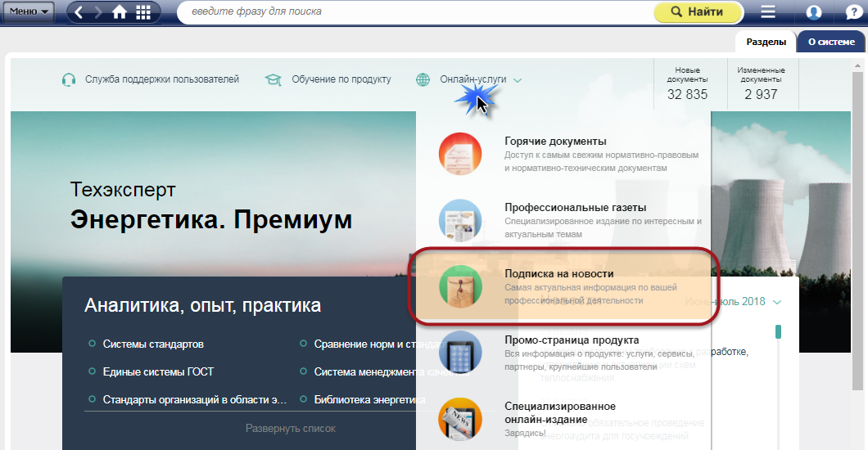Click Развернуть список to expand list

coord(290,428)
